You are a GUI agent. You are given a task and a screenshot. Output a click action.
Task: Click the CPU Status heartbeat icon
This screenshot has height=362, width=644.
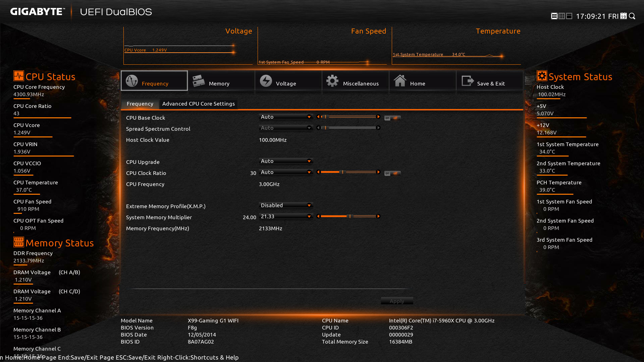(x=19, y=76)
